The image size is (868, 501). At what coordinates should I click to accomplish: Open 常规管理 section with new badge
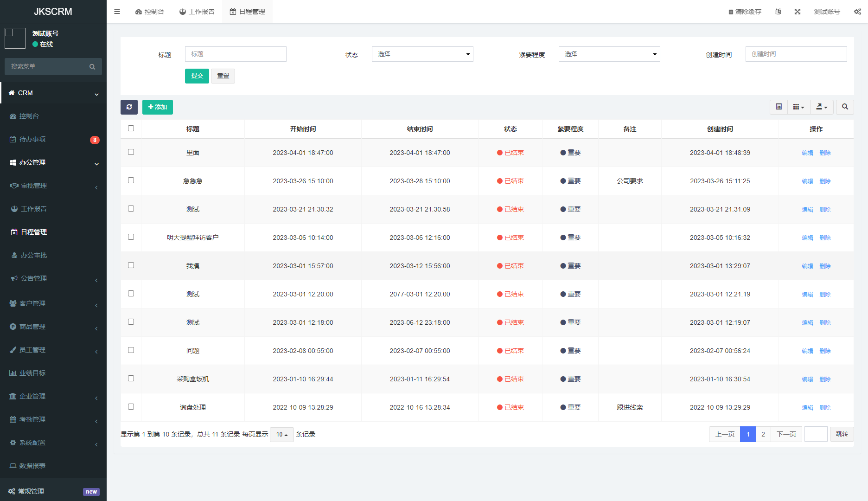[x=53, y=491]
